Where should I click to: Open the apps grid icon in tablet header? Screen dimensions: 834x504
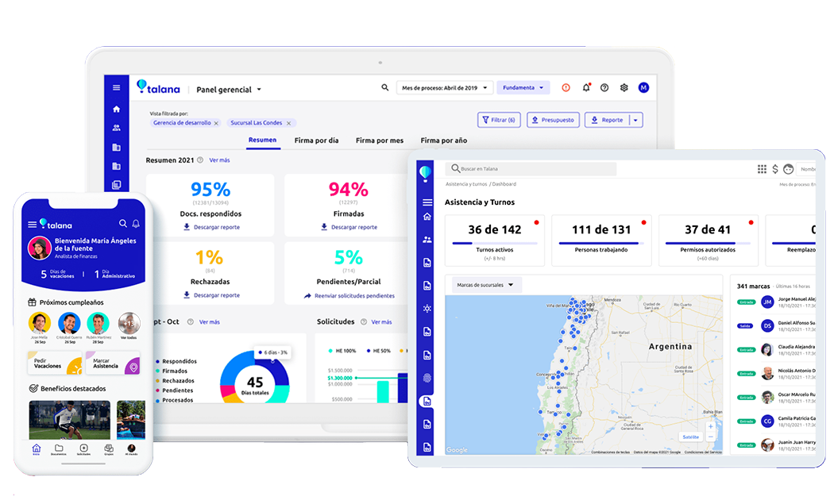(762, 169)
